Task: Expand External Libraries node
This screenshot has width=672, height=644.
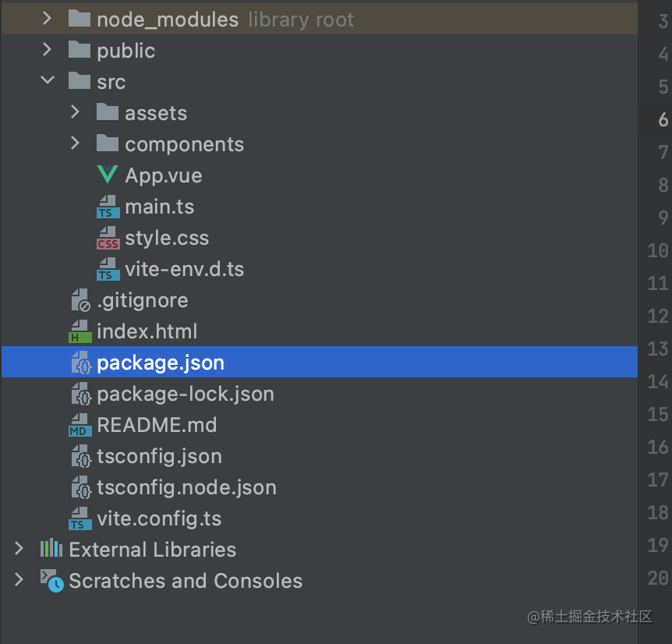Action: 19,548
